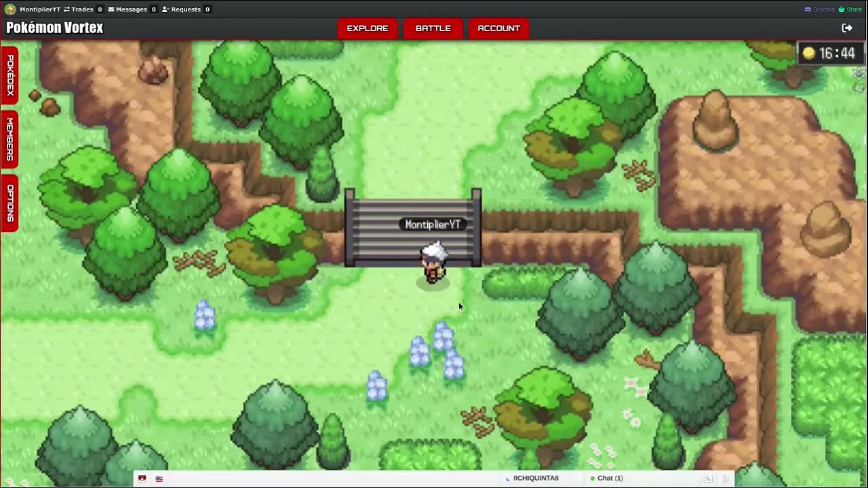Open the Messages inbox link

tap(132, 9)
